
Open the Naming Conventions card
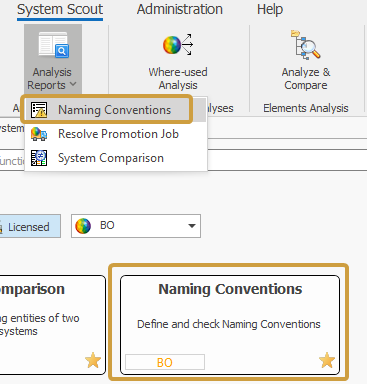[x=230, y=325]
